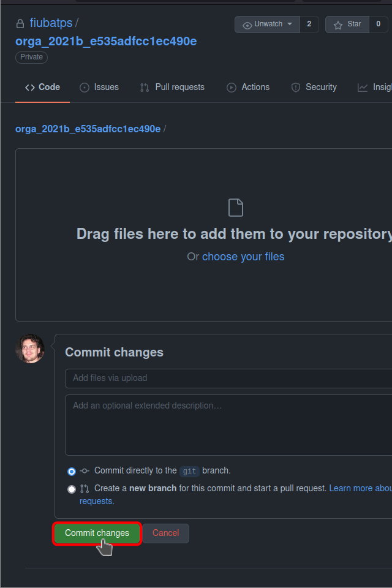Cancel the file upload
The width and height of the screenshot is (392, 588).
[165, 533]
